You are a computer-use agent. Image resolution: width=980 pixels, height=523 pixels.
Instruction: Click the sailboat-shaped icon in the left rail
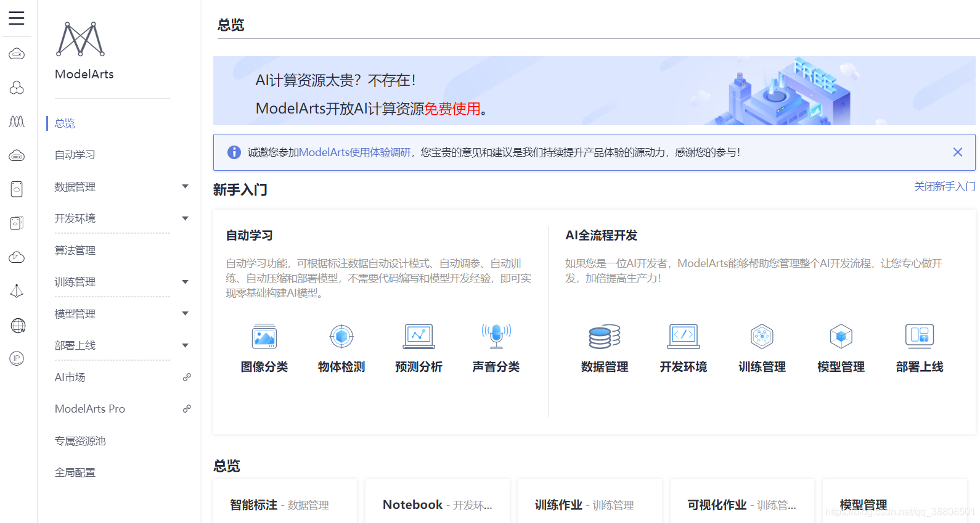point(17,291)
